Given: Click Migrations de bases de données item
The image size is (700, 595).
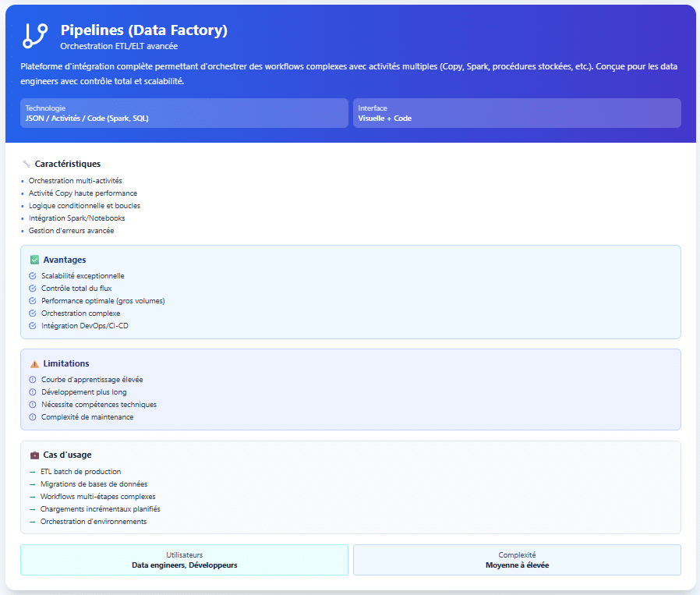Looking at the screenshot, I should 94,484.
